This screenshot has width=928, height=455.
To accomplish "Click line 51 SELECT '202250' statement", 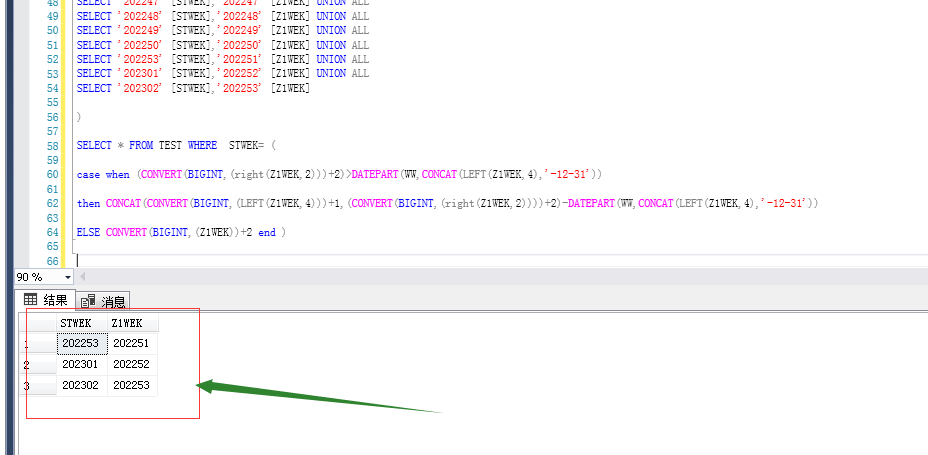I will (223, 45).
